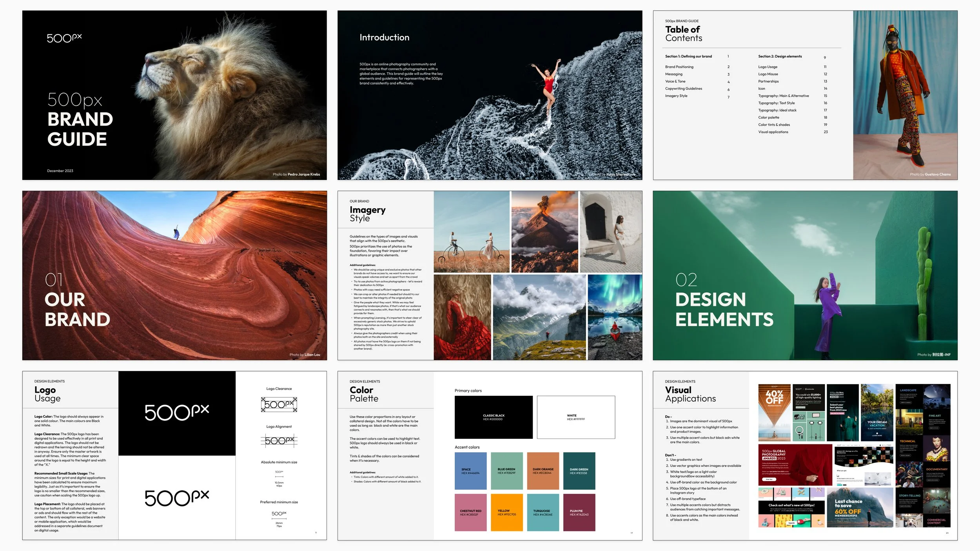Image resolution: width=980 pixels, height=551 pixels.
Task: Select the erupting volcano photo
Action: pyautogui.click(x=544, y=232)
